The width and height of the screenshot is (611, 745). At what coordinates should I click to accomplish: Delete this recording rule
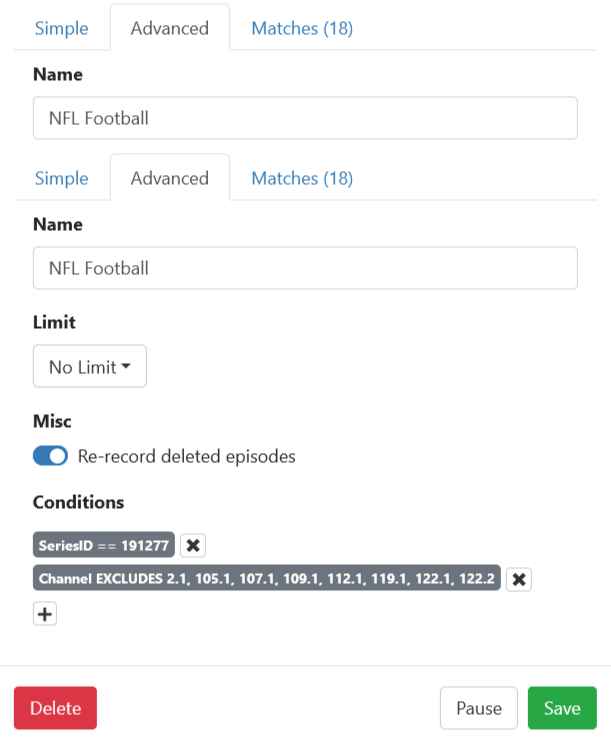coord(55,708)
